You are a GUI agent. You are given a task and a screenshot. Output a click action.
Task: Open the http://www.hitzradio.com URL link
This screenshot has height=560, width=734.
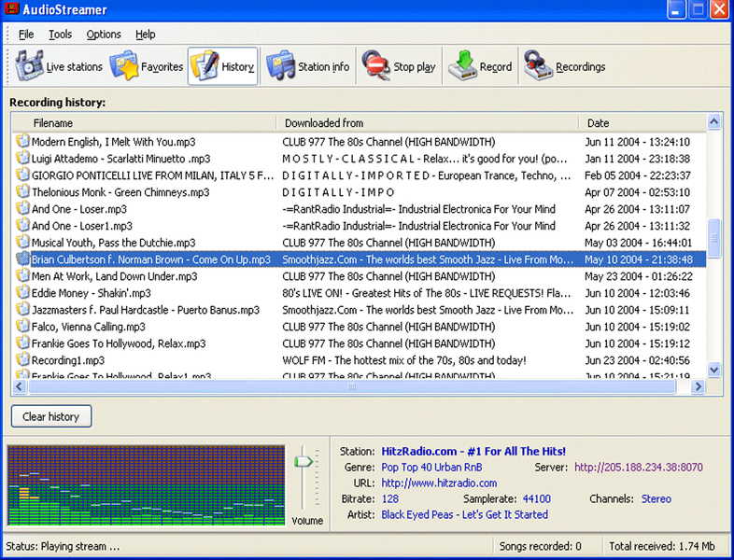tap(439, 483)
